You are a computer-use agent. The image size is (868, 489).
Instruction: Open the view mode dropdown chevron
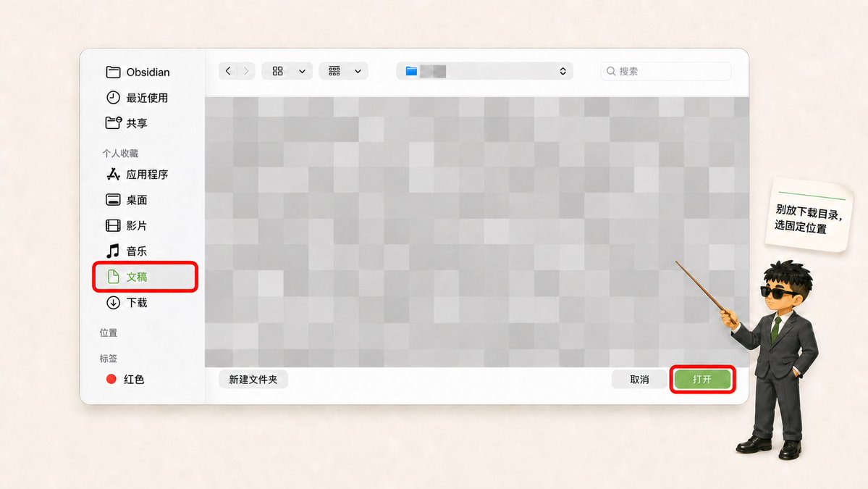click(x=302, y=72)
